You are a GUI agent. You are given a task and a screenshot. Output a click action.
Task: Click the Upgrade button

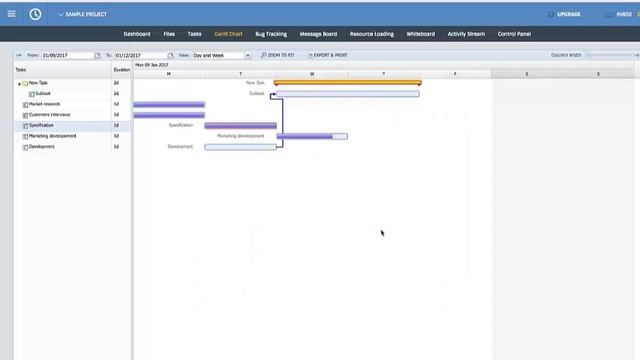pyautogui.click(x=564, y=14)
